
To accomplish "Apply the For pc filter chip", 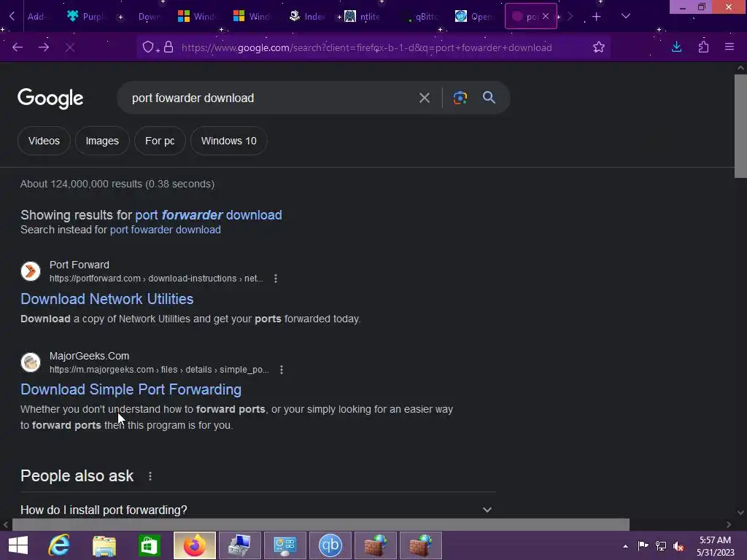I will point(160,141).
